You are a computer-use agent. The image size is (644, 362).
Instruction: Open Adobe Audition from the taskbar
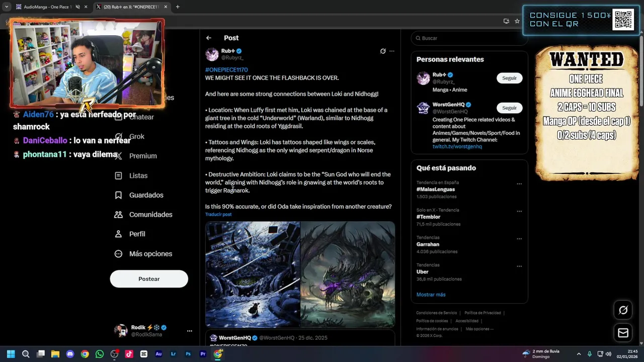pyautogui.click(x=158, y=354)
